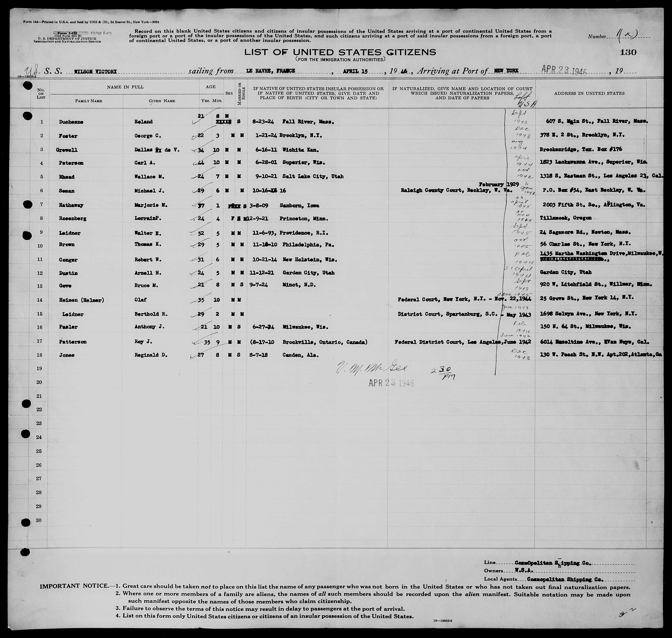Select given name 'Thomas K.'
672x638 pixels.
click(x=148, y=244)
